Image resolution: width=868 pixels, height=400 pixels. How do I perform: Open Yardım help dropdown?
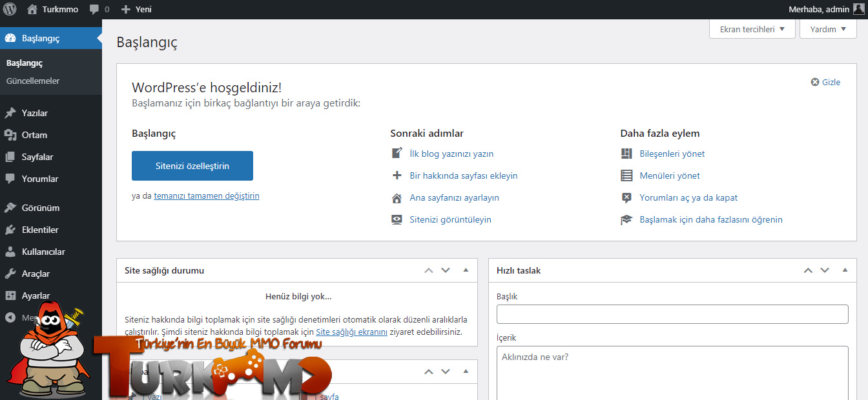828,29
